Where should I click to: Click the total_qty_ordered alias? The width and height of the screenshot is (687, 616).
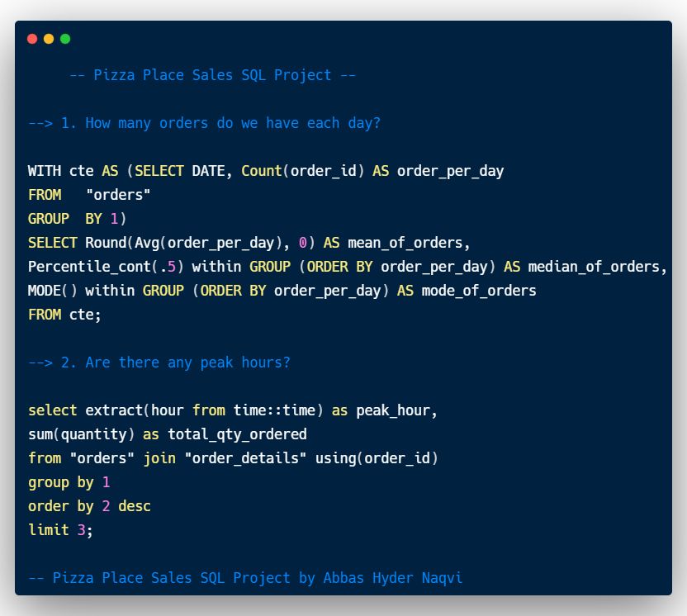(237, 434)
